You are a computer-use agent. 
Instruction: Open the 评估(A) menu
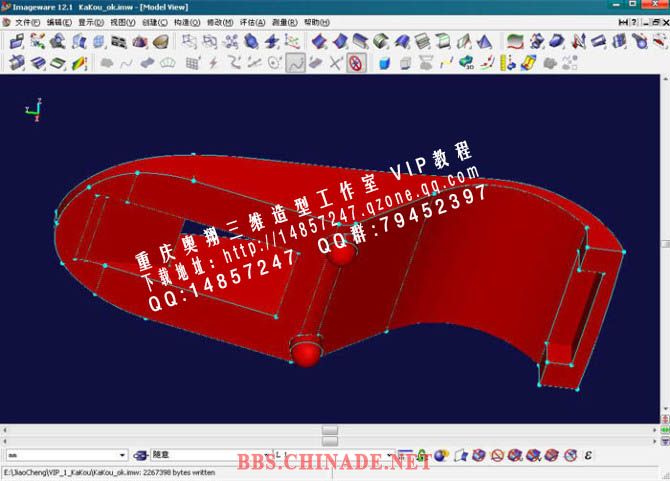pos(252,22)
